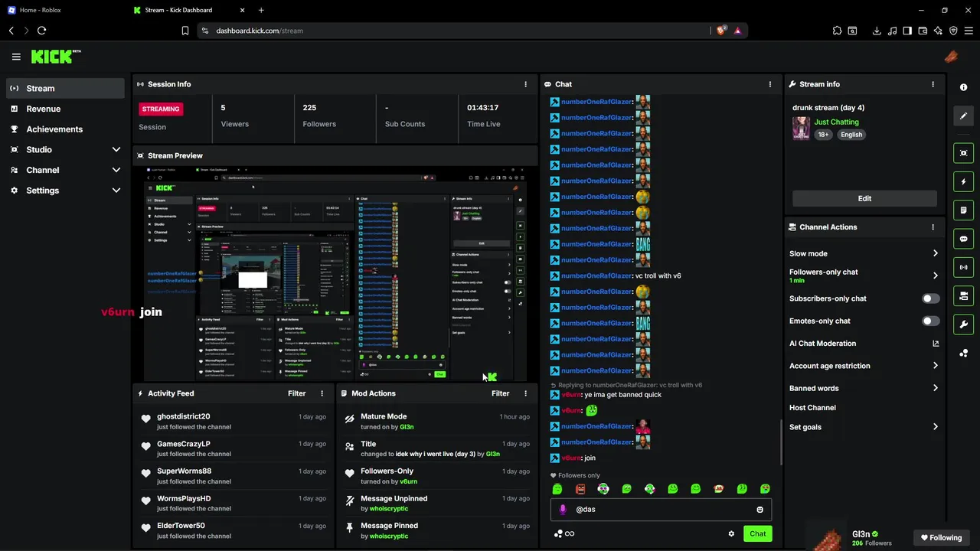
Task: Click the Just Chatting category link
Action: (x=836, y=122)
